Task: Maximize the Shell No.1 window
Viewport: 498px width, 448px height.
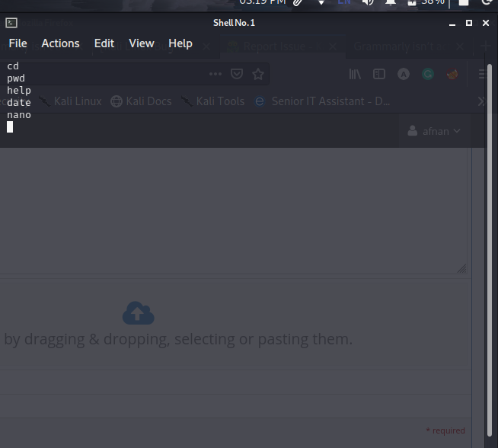Action: [x=469, y=23]
